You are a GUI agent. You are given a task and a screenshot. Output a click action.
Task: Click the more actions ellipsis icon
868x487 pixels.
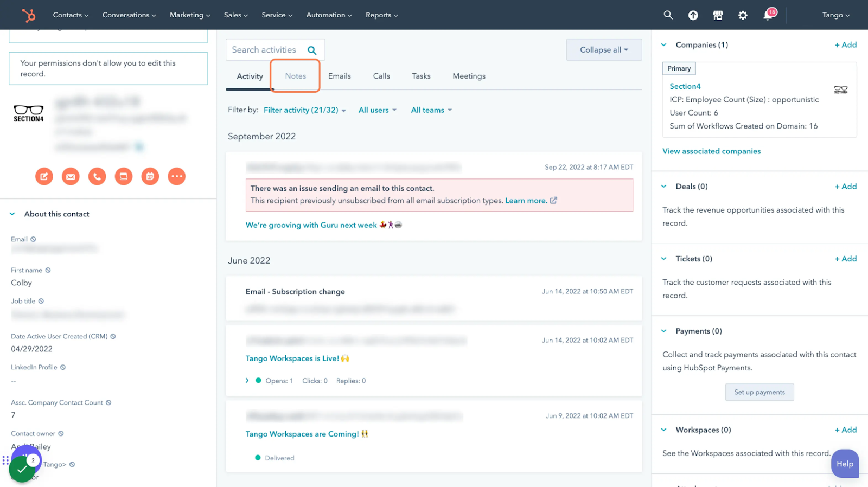click(x=176, y=176)
